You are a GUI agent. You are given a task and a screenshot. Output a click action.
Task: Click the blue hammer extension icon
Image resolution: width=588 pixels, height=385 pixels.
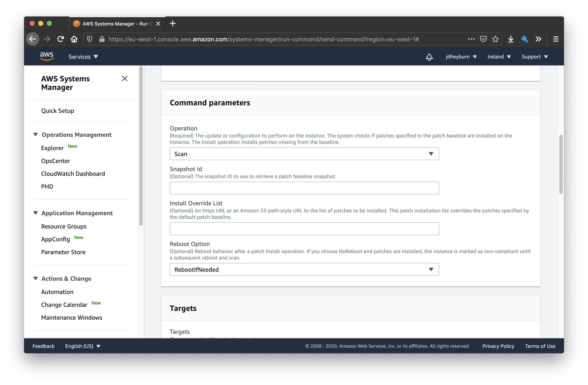coord(525,39)
